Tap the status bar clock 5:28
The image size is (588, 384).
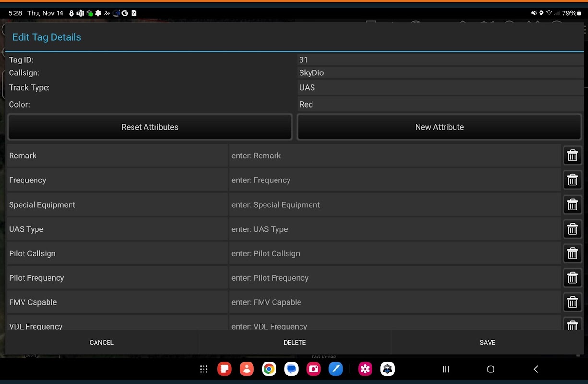15,13
